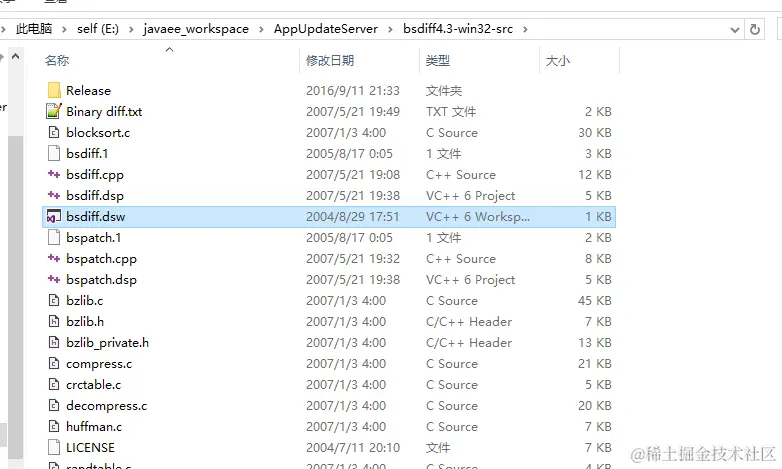Click the Binary diff.txt file icon
Screen dimensions: 782x469
tap(54, 111)
